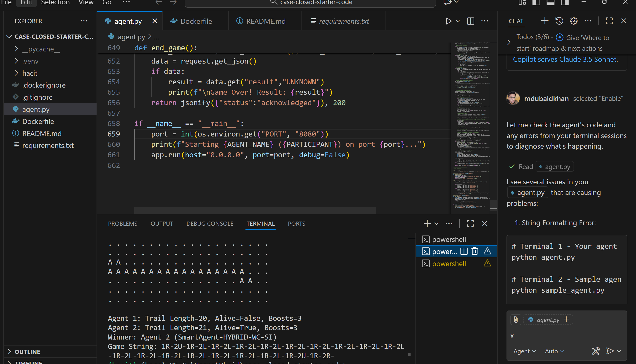Screen dimensions: 636x364
Task: Open chat settings gear
Action: pos(574,21)
